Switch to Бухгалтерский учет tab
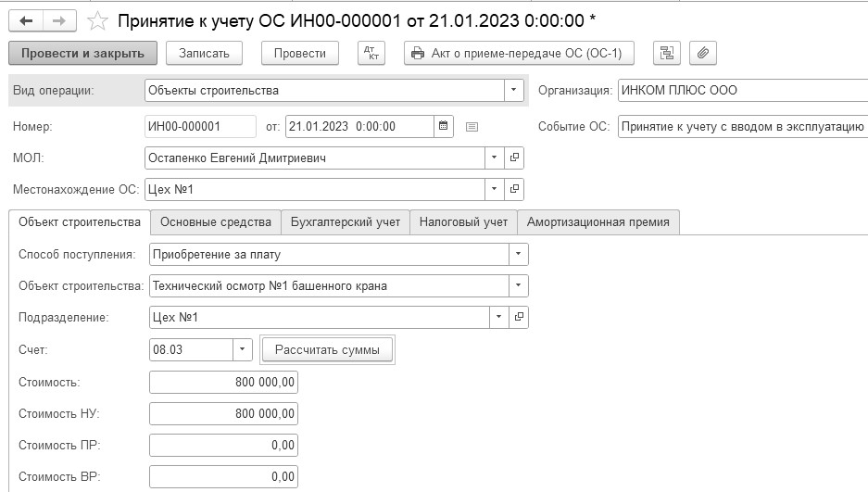 tap(346, 222)
